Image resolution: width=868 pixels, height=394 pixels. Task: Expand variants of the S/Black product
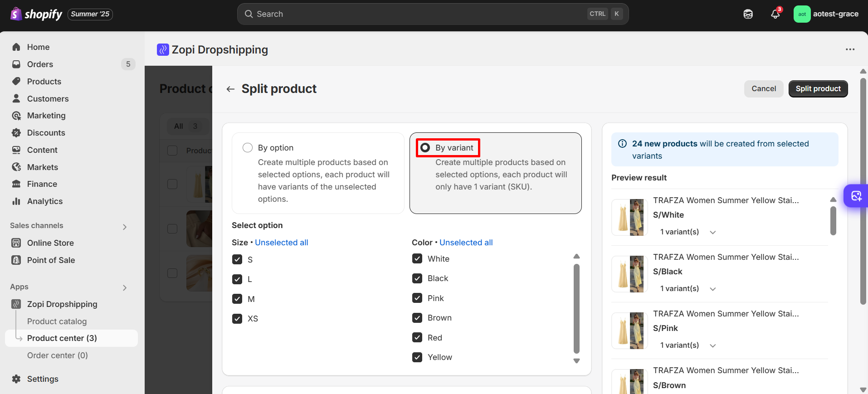(x=713, y=289)
